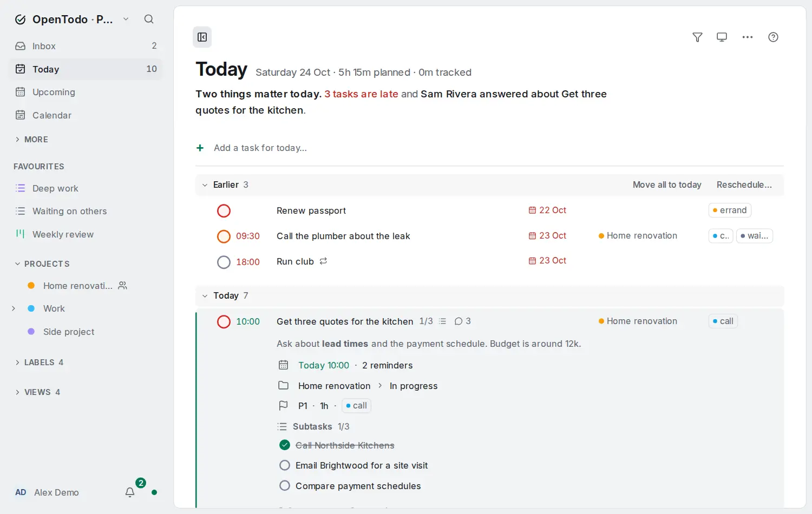This screenshot has width=812, height=514.
Task: Expand the Work project chevron
Action: coord(14,308)
